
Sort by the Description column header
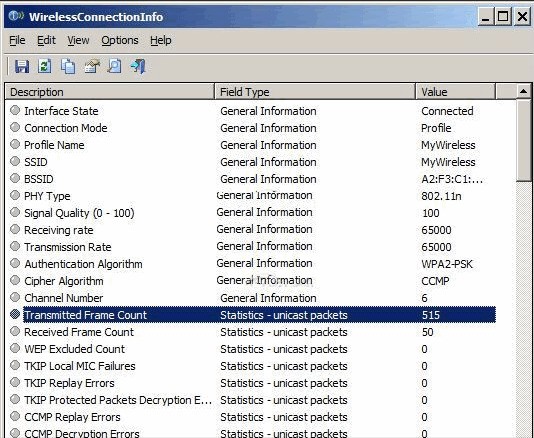(110, 92)
